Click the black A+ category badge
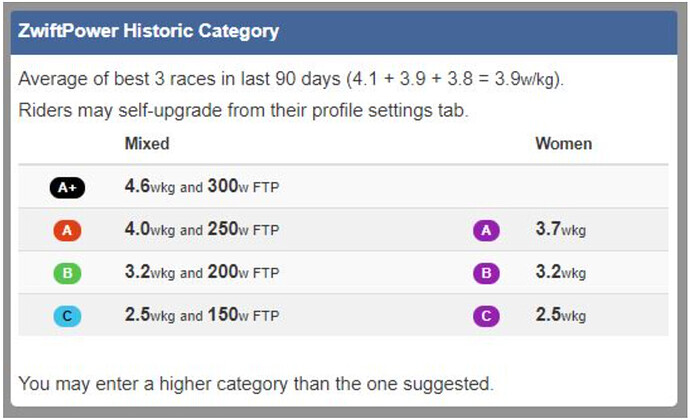 (x=67, y=188)
